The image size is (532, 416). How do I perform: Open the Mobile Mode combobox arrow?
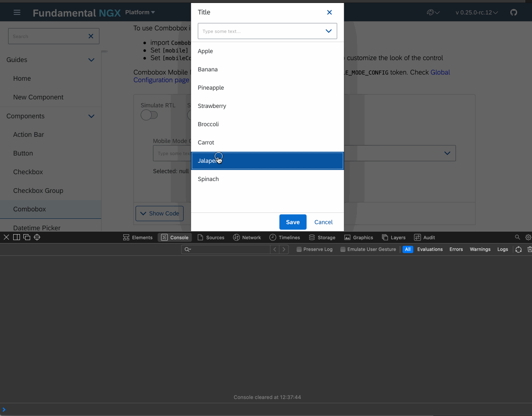[447, 153]
